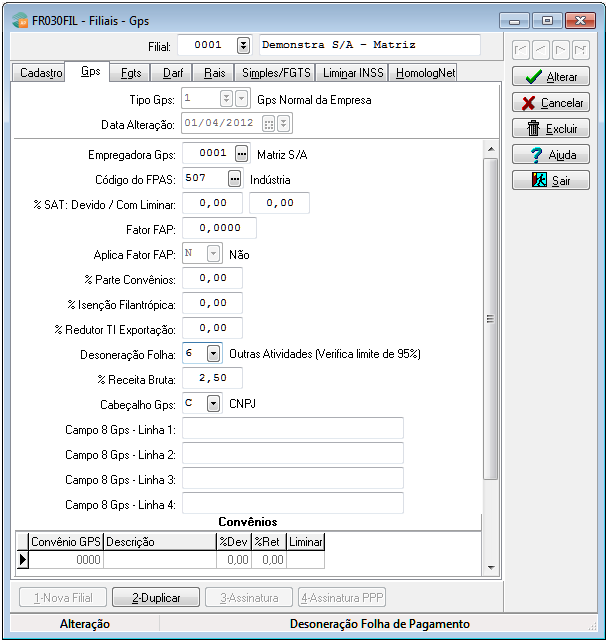The width and height of the screenshot is (608, 642).
Task: Click the vertical scrollbar thumb of the form
Action: point(490,319)
